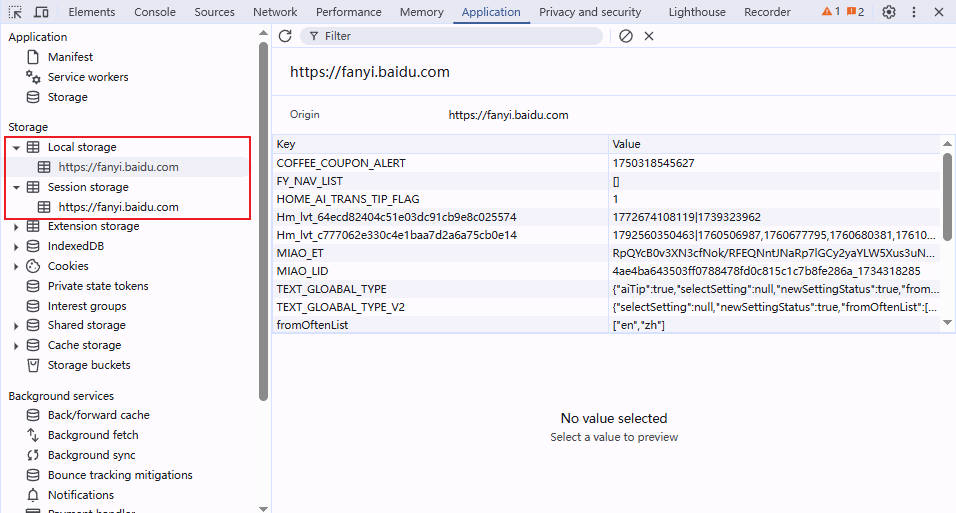Switch to the Console tab
This screenshot has width=956, height=513.
155,12
